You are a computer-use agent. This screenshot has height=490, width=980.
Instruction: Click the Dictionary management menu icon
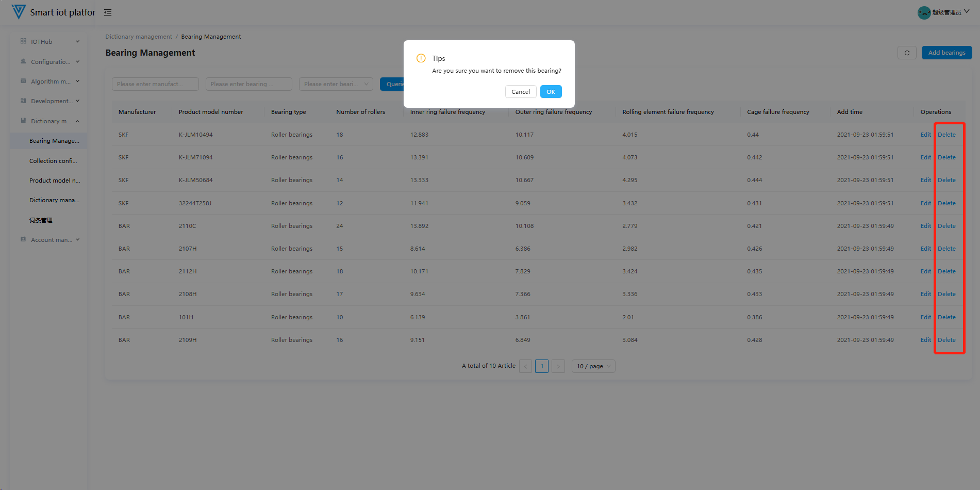click(23, 121)
